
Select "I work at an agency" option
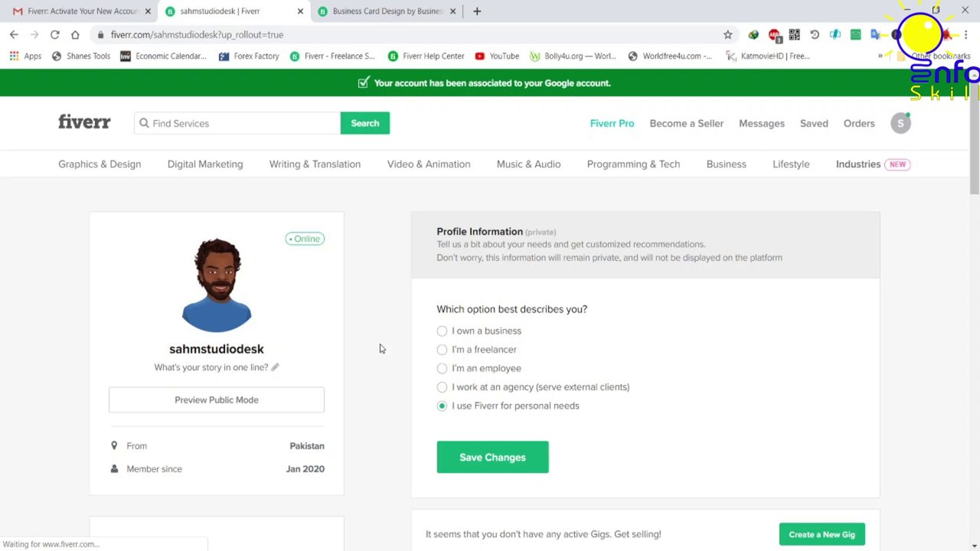tap(442, 387)
